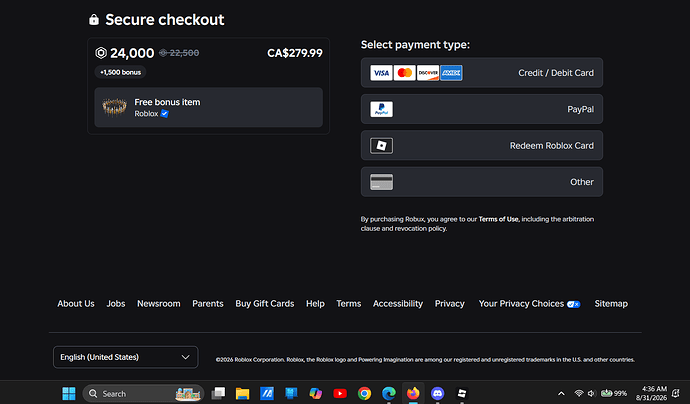Viewport: 690px width, 404px height.
Task: Click the secure checkout padlock icon
Action: [94, 19]
